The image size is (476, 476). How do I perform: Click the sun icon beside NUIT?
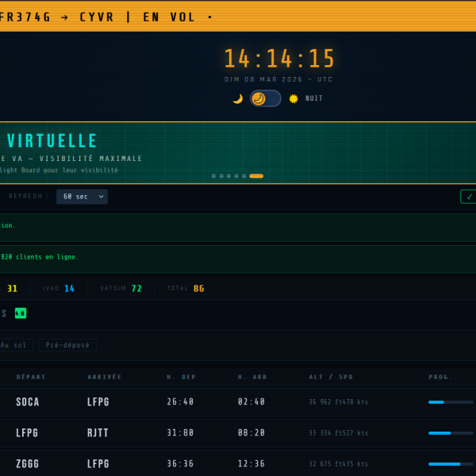click(x=294, y=98)
